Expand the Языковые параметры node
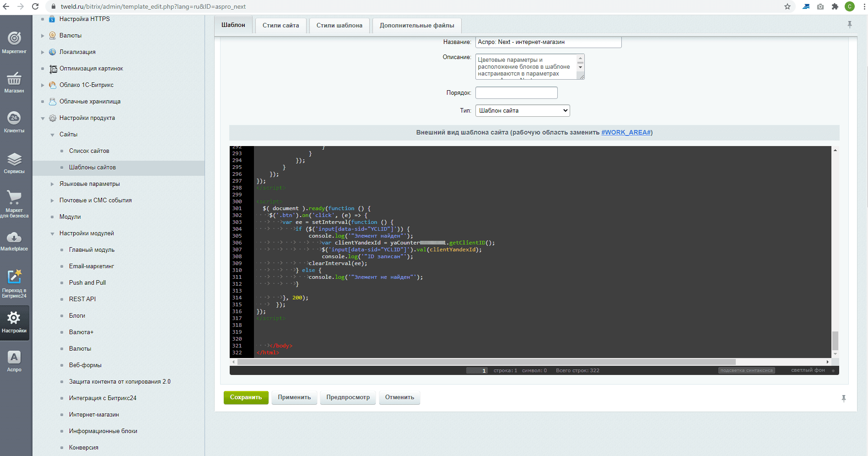The height and width of the screenshot is (456, 868). [x=52, y=184]
